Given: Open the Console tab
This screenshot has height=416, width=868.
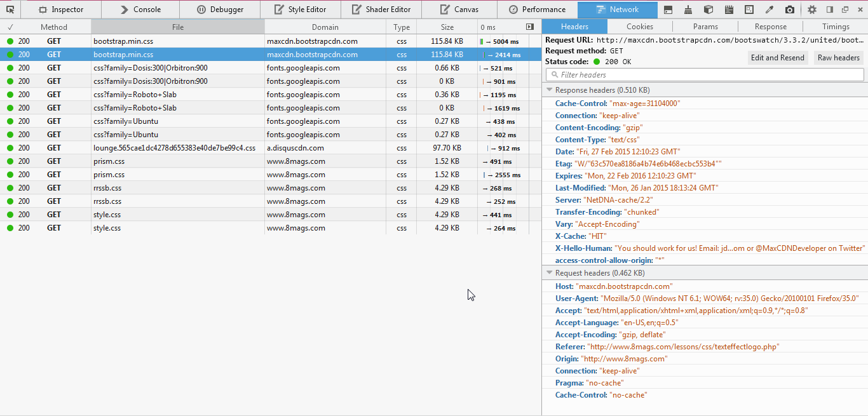Looking at the screenshot, I should click(x=140, y=10).
